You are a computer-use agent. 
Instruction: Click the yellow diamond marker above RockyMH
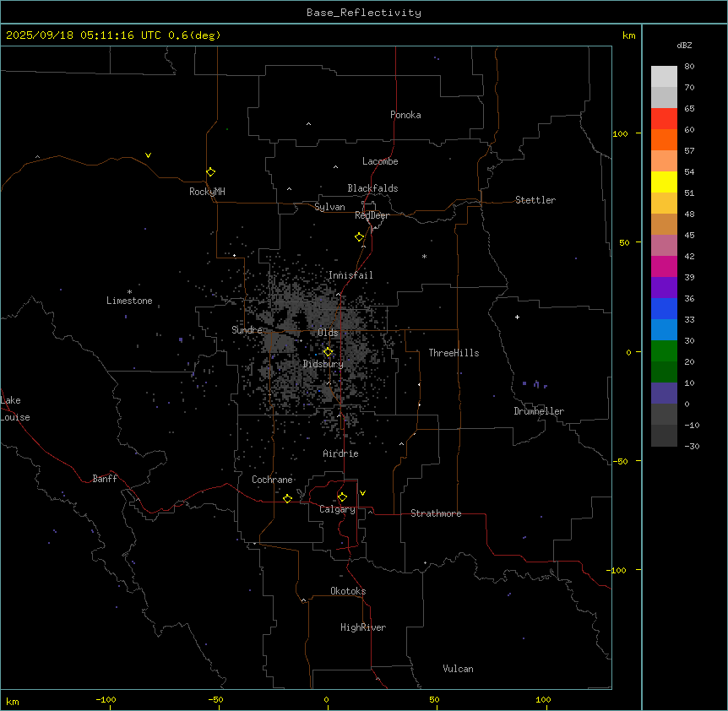(x=210, y=172)
